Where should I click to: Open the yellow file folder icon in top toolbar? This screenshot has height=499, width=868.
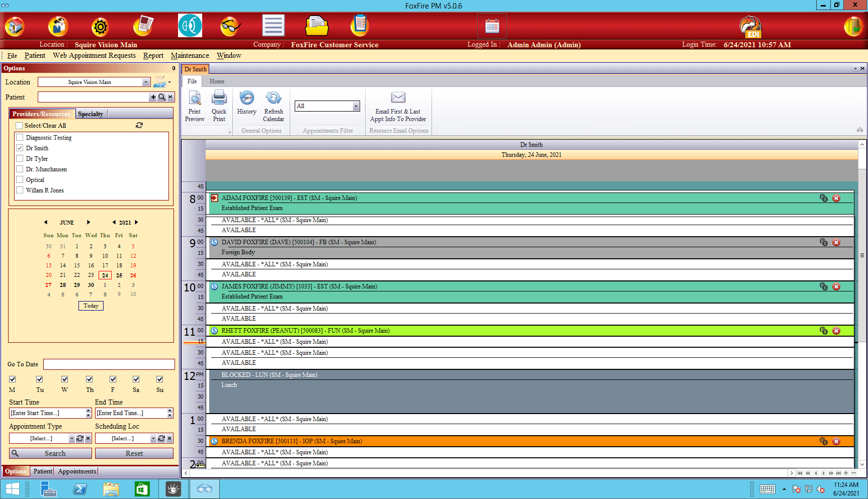pos(317,26)
